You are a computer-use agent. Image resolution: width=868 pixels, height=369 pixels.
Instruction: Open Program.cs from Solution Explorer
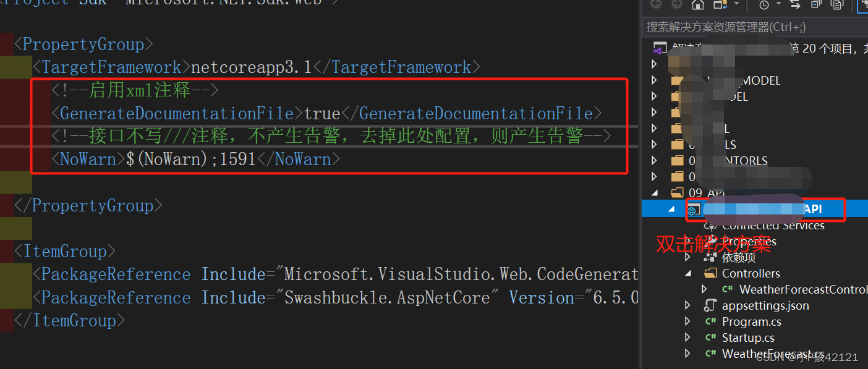[751, 321]
